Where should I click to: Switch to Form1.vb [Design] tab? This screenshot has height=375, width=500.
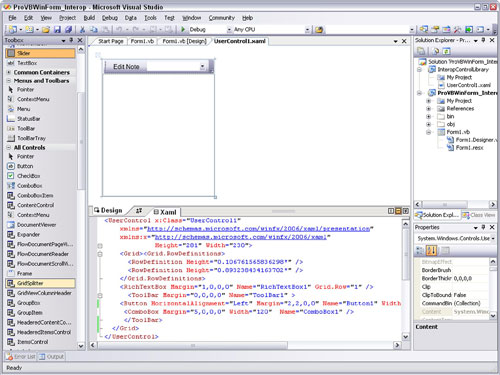[x=184, y=41]
